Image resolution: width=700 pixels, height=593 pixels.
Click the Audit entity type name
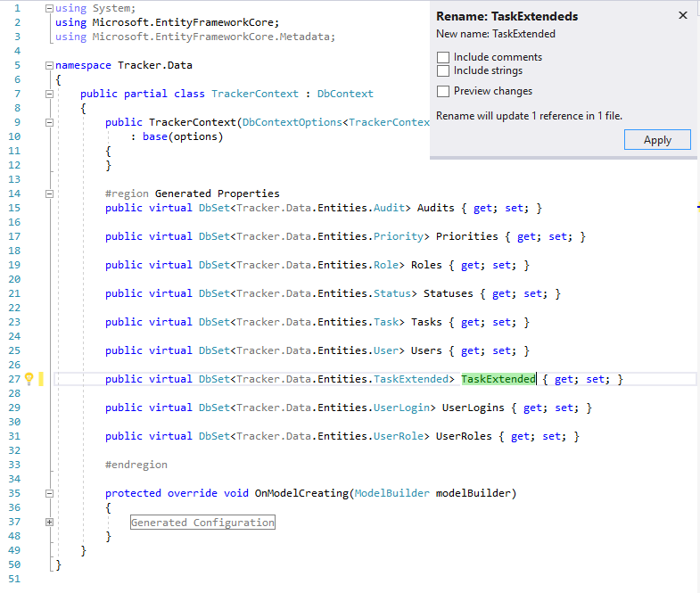(389, 208)
